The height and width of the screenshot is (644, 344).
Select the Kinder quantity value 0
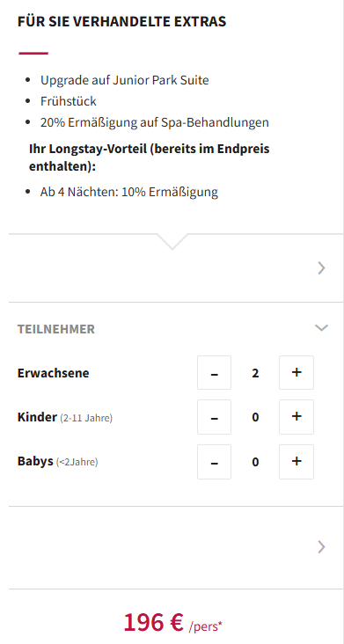tap(255, 418)
